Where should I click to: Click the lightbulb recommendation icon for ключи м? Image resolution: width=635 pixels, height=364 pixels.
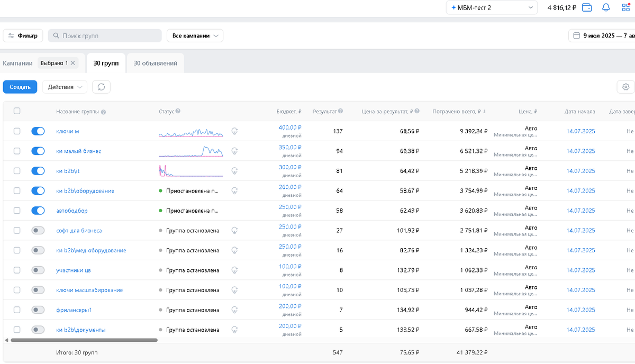pyautogui.click(x=234, y=131)
